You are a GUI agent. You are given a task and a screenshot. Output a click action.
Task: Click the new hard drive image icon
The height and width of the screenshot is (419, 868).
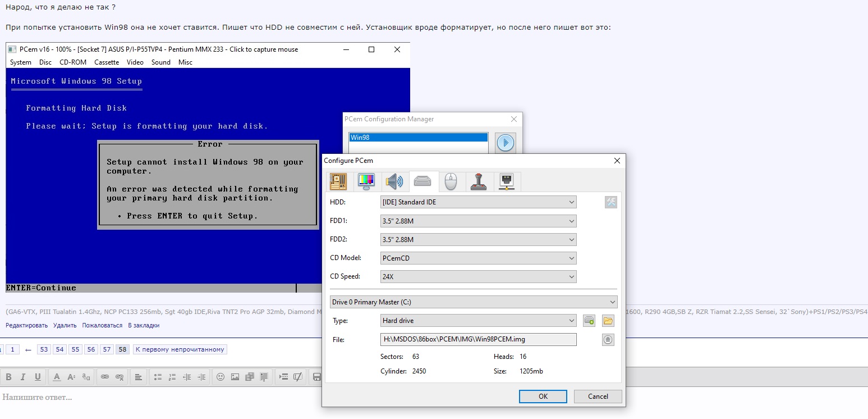pos(589,321)
